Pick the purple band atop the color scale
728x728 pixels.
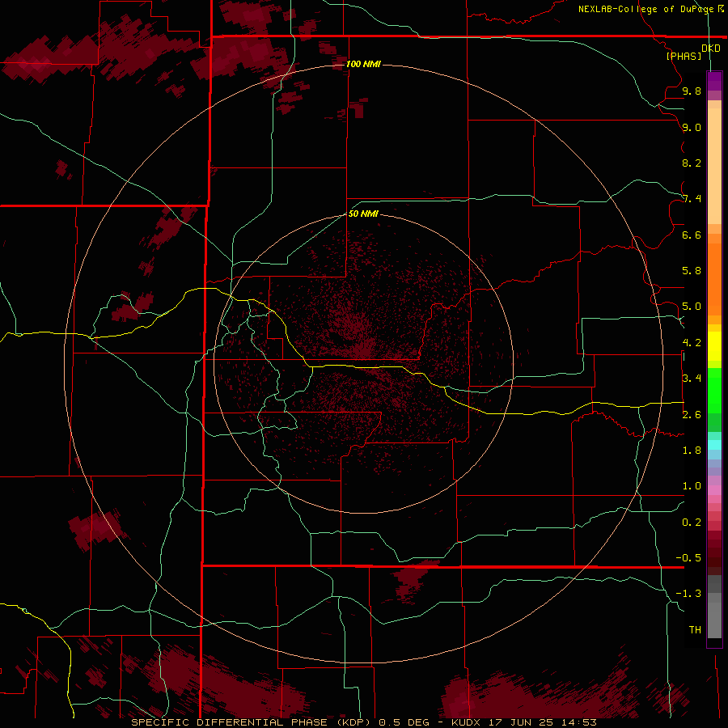(714, 81)
